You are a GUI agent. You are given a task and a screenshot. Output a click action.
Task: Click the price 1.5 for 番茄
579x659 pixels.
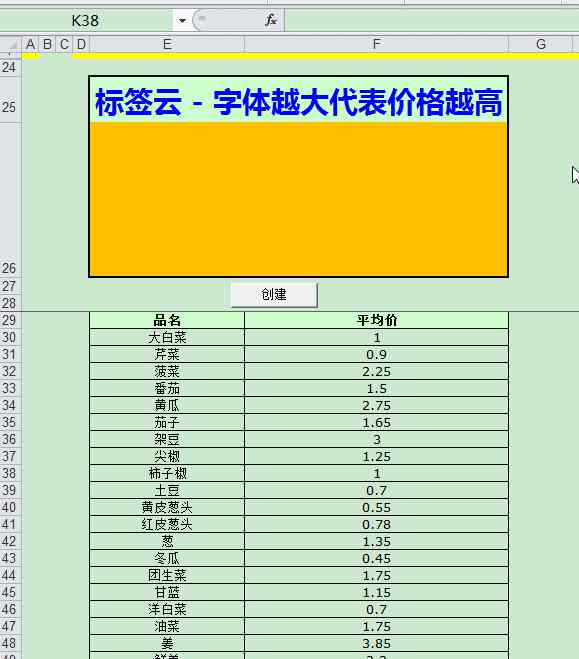pos(376,388)
